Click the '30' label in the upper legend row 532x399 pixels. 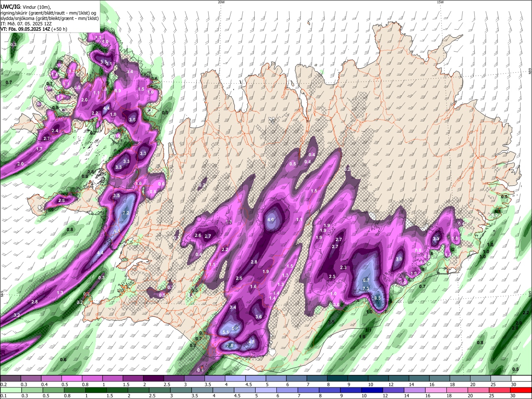tap(513, 384)
